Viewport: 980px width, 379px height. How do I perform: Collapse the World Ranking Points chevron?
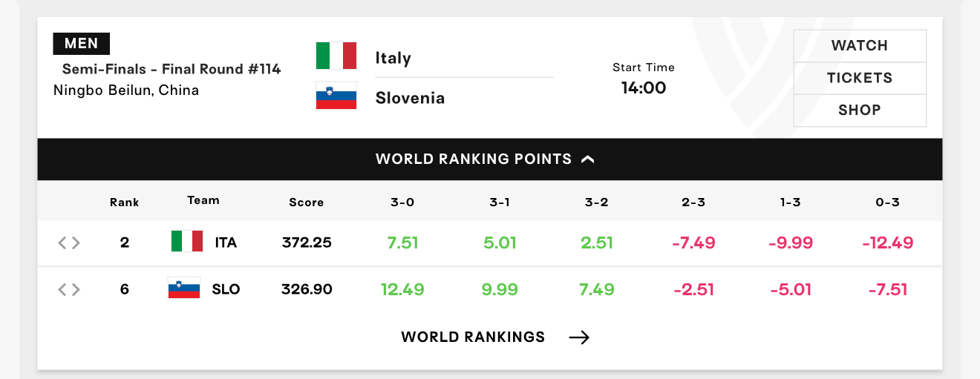588,159
